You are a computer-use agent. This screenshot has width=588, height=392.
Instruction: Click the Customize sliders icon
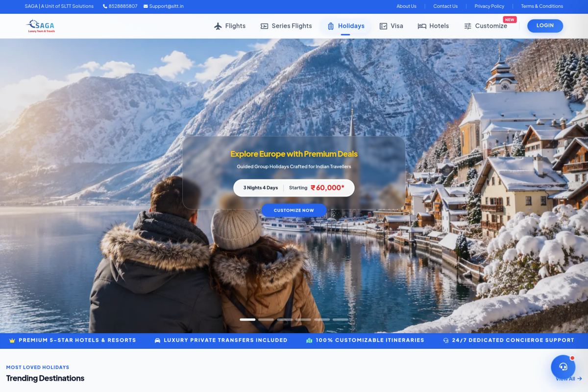(468, 26)
